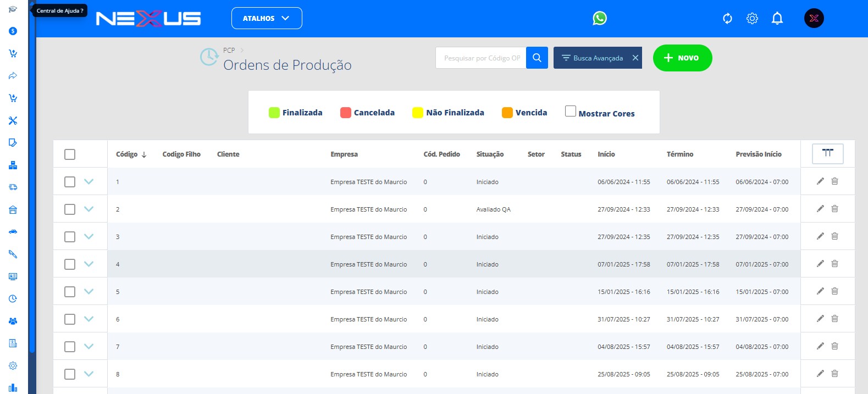Open WhatsApp support icon in header
Viewport: 868px width, 394px height.
click(599, 18)
